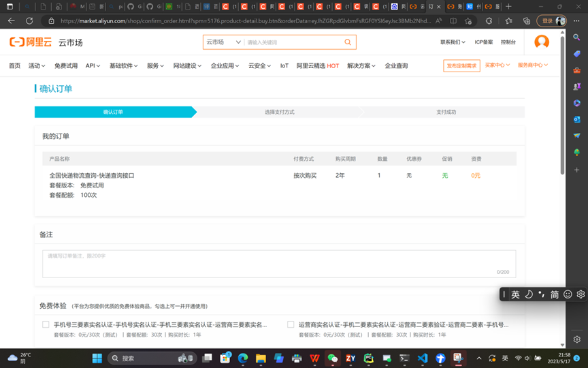Focus the keyword search input

coord(293,42)
